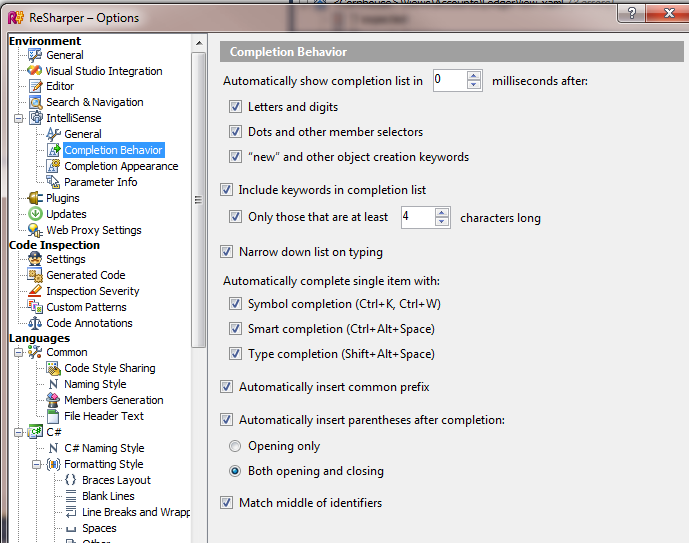
Task: Click the Completion Behavior icon
Action: click(x=54, y=150)
